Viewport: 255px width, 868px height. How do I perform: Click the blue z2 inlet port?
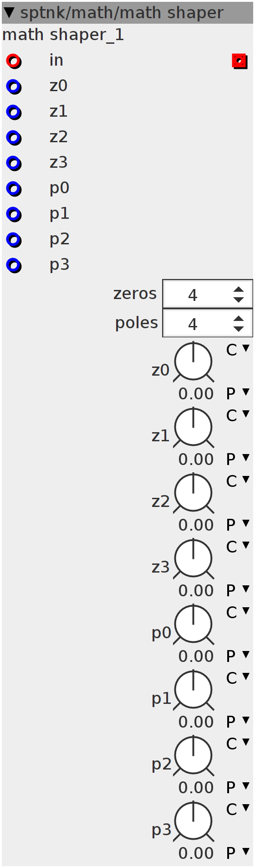pyautogui.click(x=14, y=137)
